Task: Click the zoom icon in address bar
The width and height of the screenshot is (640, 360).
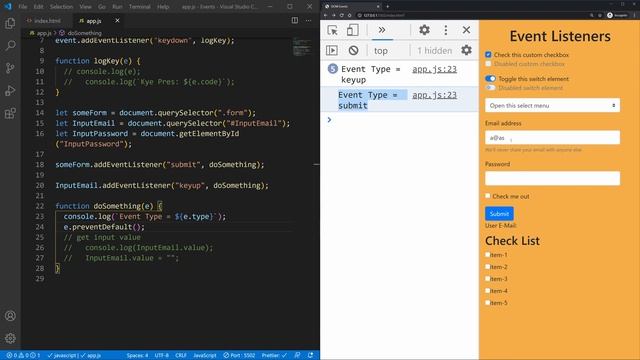Action: (x=591, y=15)
